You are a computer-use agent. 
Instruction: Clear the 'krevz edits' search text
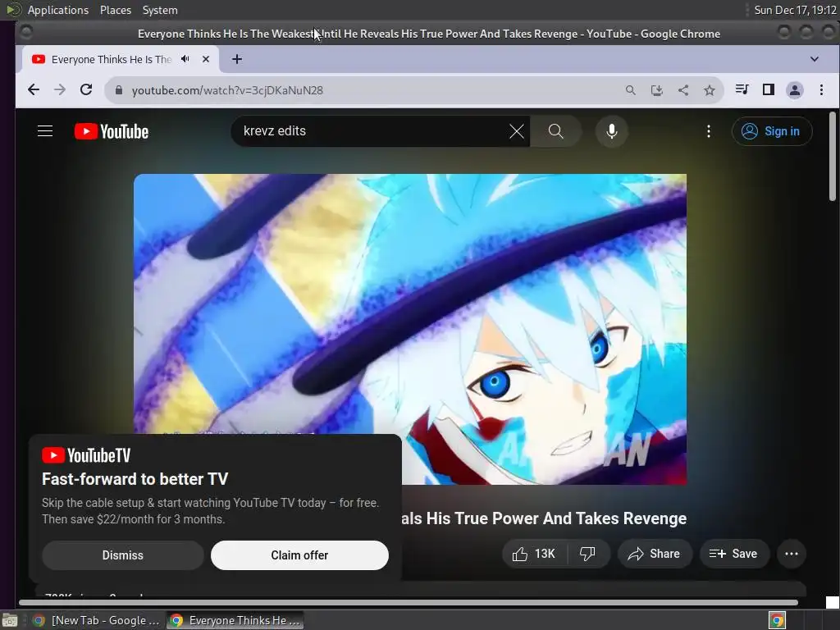coord(517,131)
